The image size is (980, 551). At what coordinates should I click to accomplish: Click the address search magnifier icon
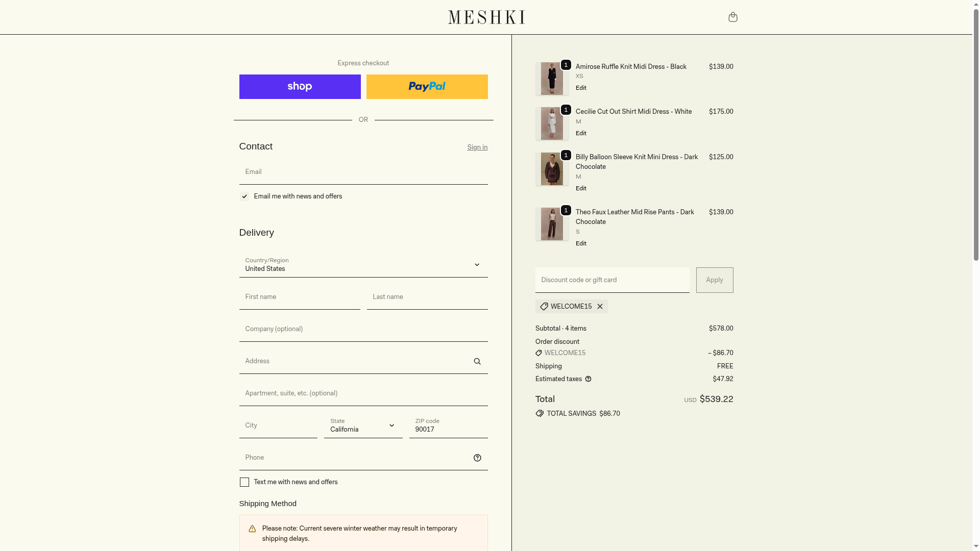pyautogui.click(x=477, y=362)
